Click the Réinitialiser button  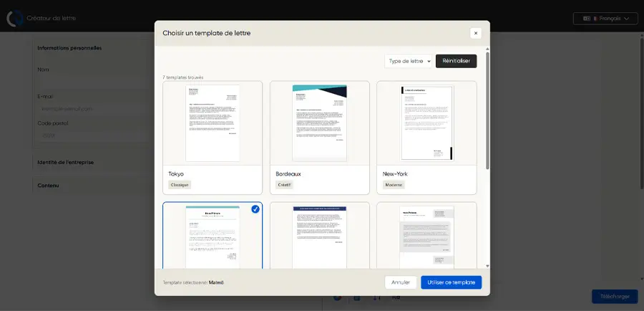click(456, 61)
